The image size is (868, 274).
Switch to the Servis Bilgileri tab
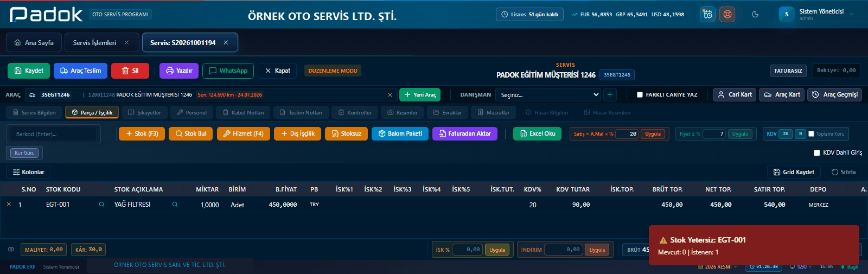tap(34, 112)
